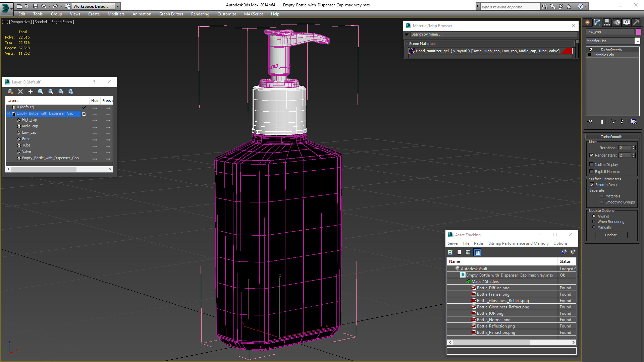Open Configure Modifier Sets icon
The image size is (644, 362).
pos(634,122)
